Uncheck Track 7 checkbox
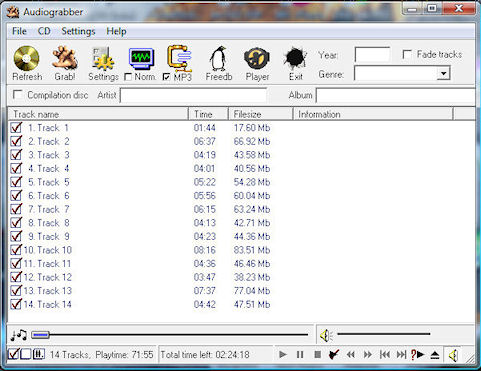The height and width of the screenshot is (371, 481). tap(16, 209)
